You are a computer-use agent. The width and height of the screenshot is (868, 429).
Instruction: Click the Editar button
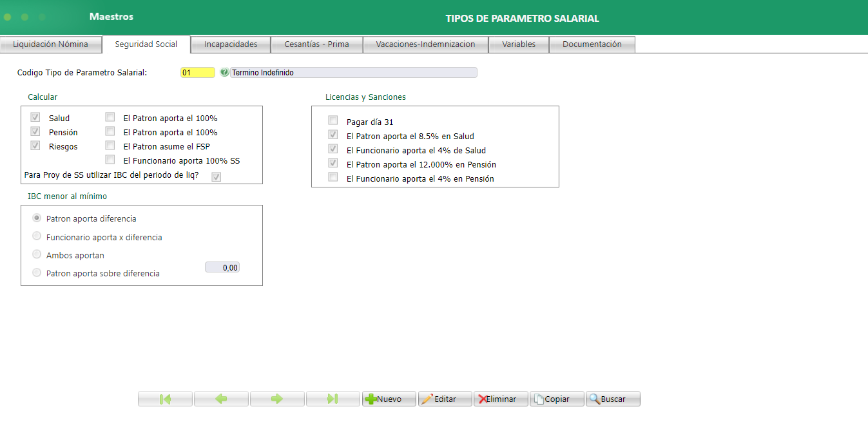tap(445, 398)
